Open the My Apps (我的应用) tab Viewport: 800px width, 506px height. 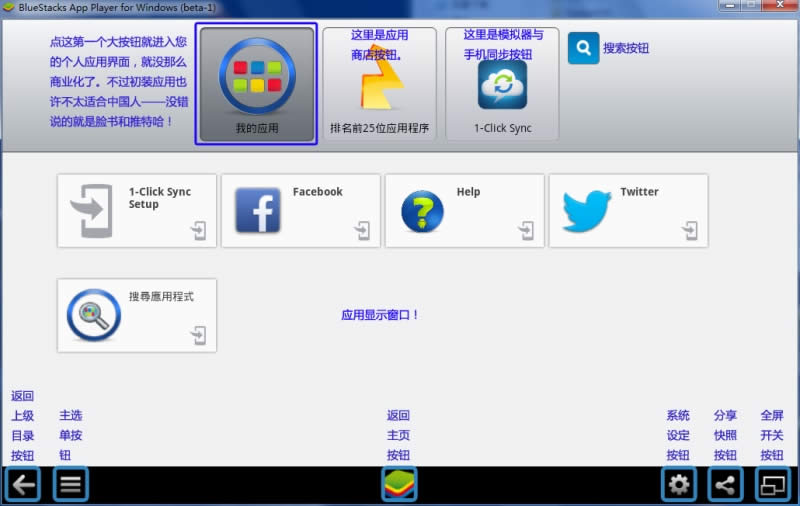(257, 84)
